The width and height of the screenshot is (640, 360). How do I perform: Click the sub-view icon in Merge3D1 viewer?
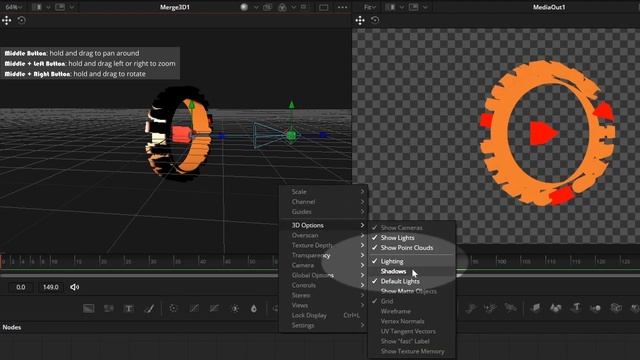tap(60, 7)
